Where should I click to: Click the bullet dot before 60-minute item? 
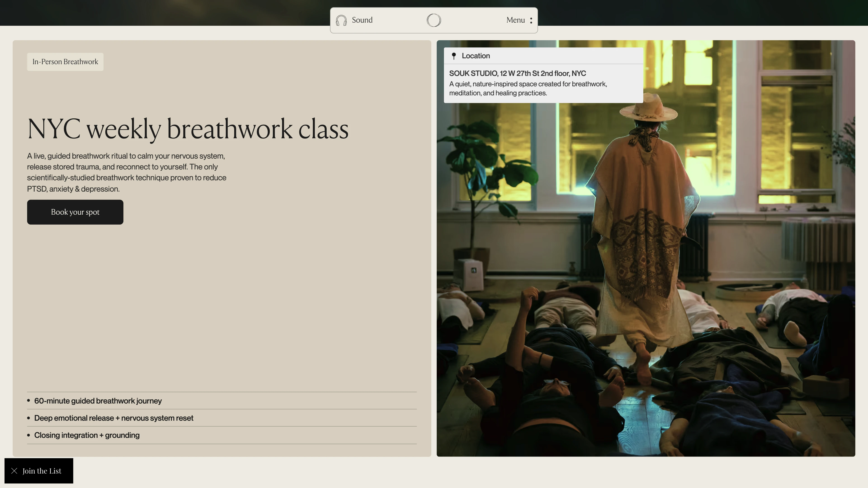(x=29, y=400)
